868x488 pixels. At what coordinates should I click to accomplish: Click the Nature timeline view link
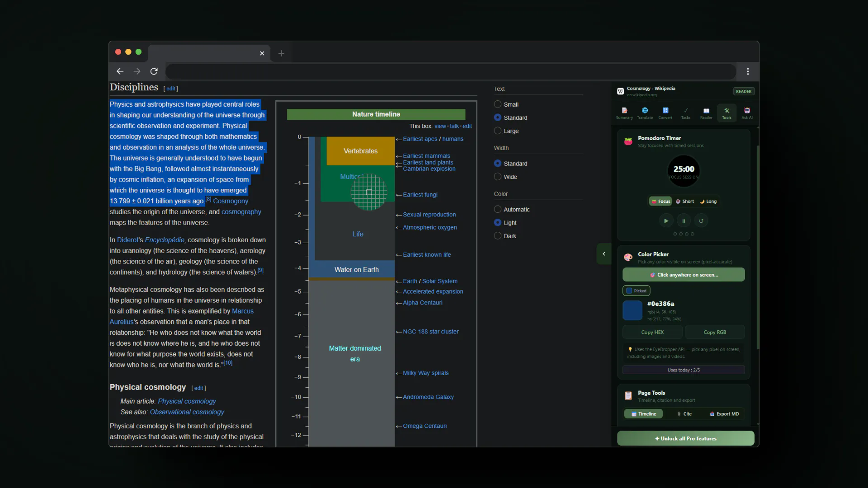coord(440,127)
